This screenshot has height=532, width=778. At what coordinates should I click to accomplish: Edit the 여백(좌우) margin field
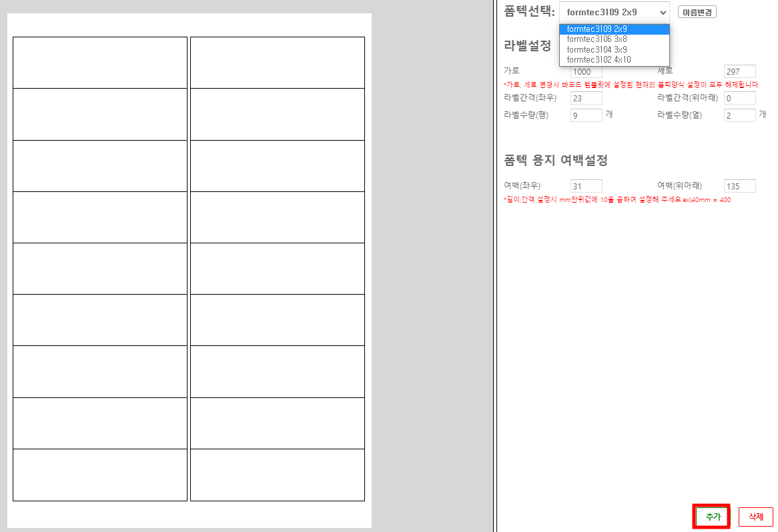pyautogui.click(x=587, y=186)
